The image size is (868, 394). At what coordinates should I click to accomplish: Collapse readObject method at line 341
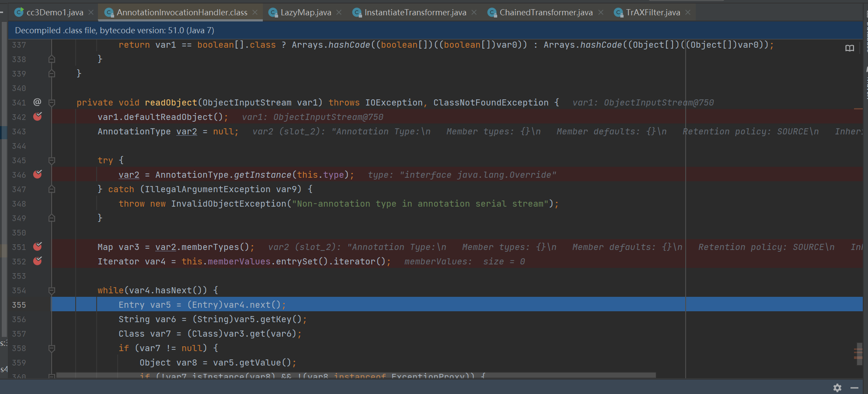tap(52, 103)
